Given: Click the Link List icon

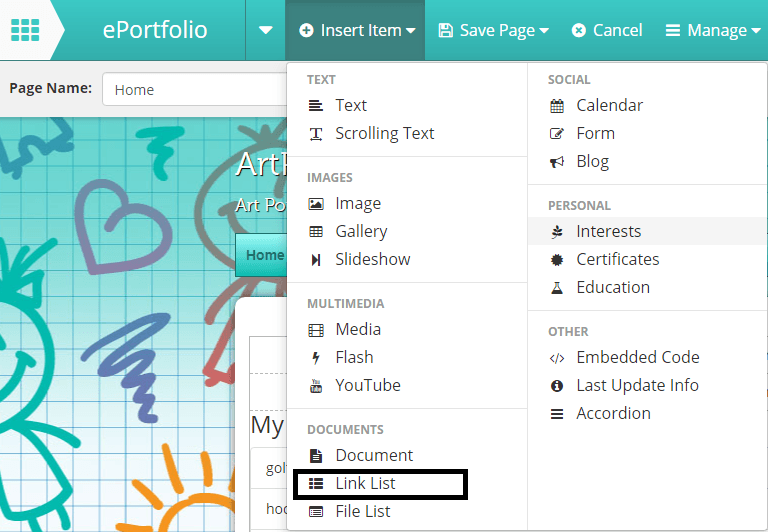Looking at the screenshot, I should point(316,484).
